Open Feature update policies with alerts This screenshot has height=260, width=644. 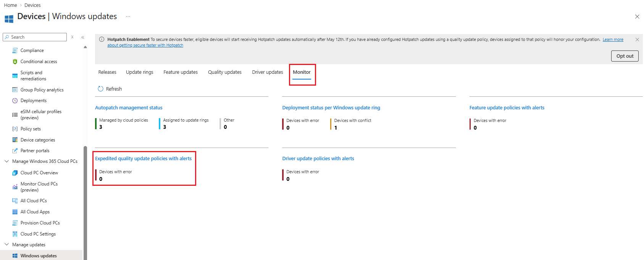[x=507, y=108]
